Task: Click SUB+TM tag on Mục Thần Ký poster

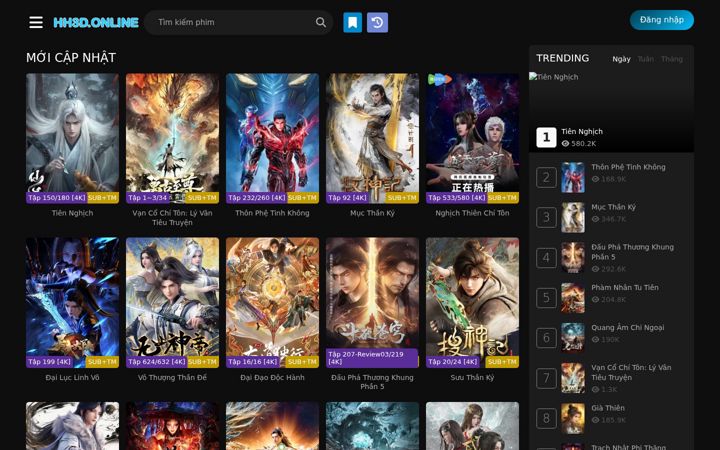Action: click(402, 198)
